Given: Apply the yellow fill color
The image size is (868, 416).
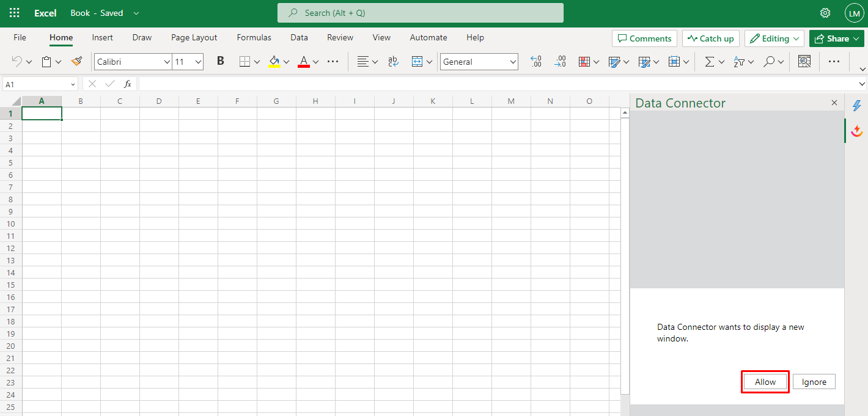Looking at the screenshot, I should pyautogui.click(x=274, y=62).
